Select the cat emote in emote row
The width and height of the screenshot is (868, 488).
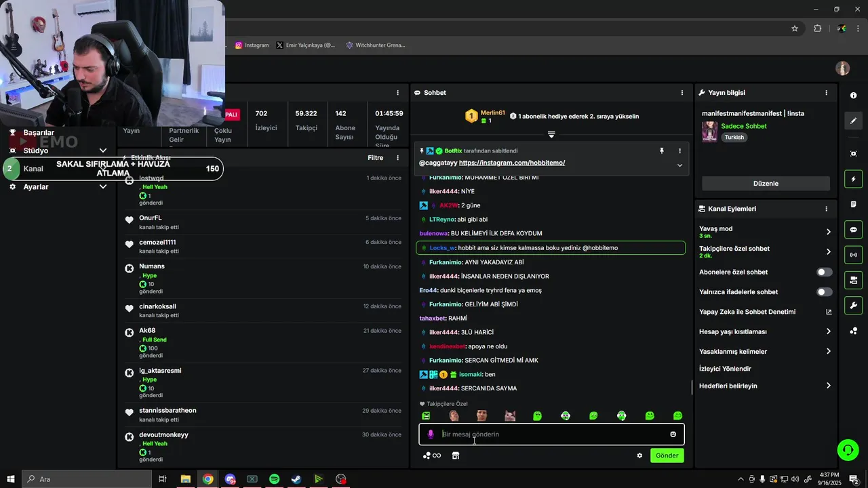tap(509, 415)
